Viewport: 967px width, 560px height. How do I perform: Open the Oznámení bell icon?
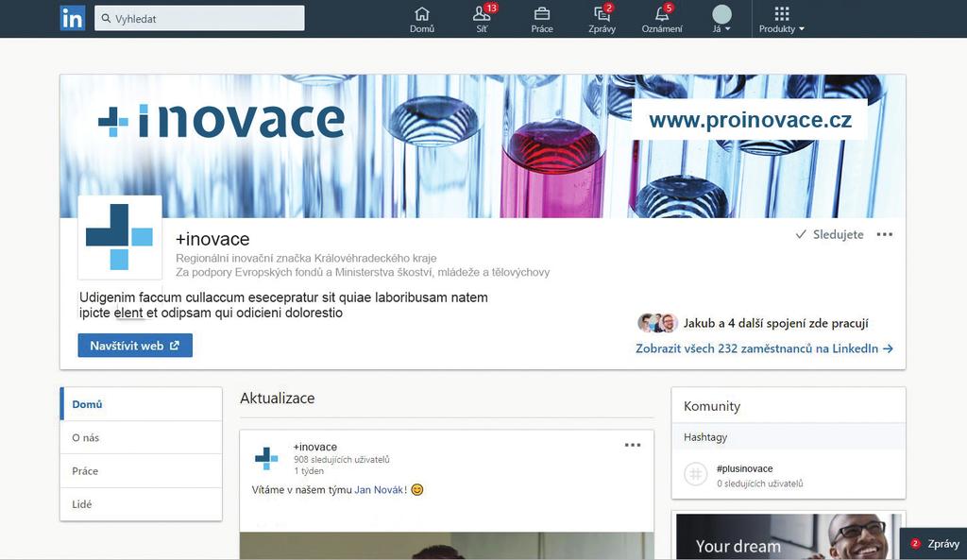662,20
